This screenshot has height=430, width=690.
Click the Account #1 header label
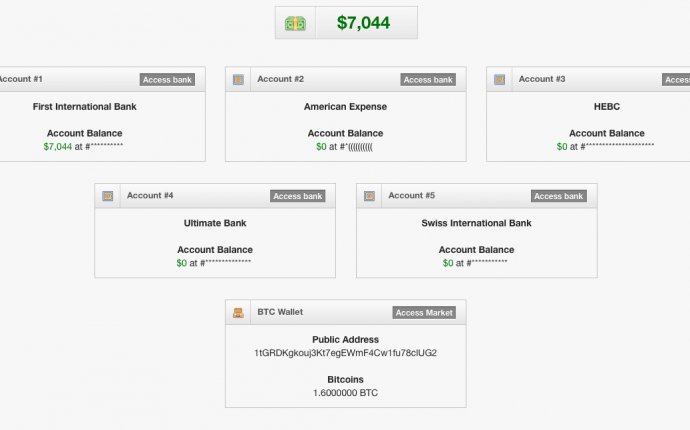(x=20, y=79)
